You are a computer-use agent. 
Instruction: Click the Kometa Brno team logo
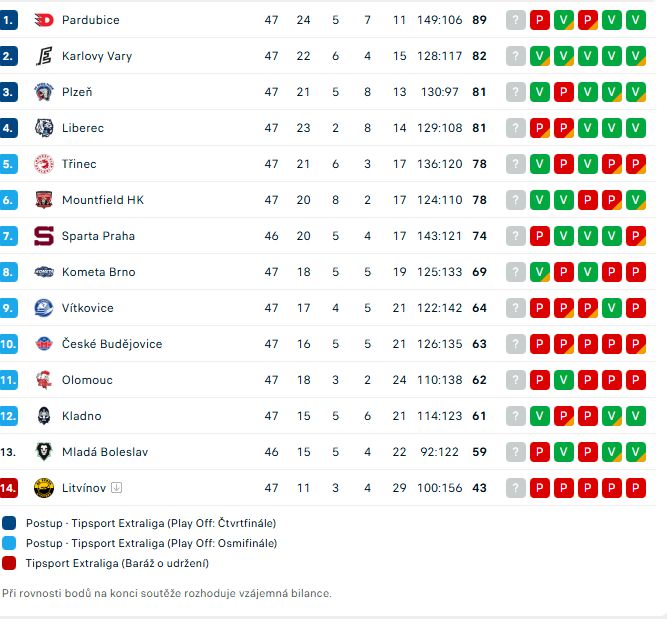pyautogui.click(x=44, y=272)
